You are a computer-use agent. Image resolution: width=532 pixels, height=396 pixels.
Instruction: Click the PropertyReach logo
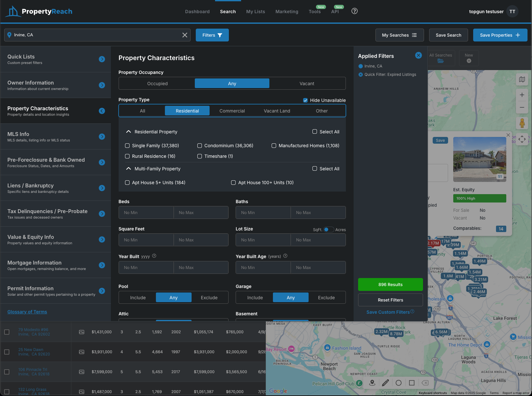point(39,12)
